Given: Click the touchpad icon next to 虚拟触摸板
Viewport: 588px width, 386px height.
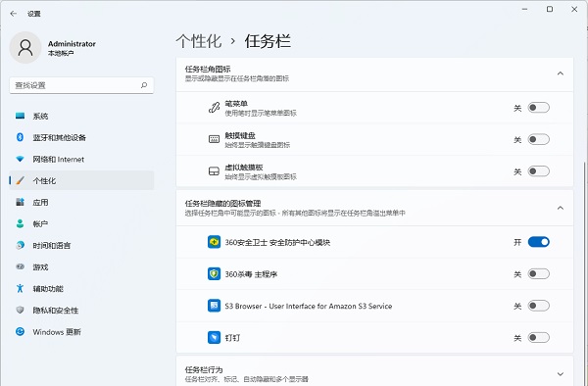Looking at the screenshot, I should pos(214,171).
